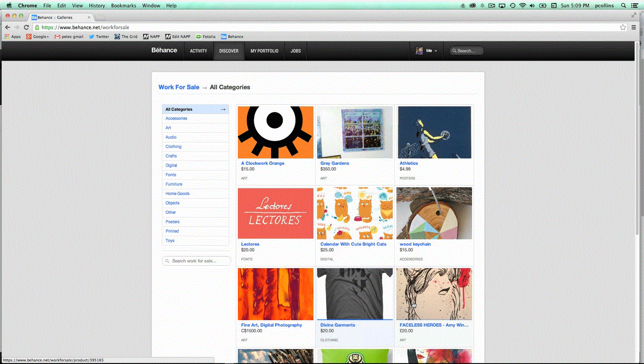The height and width of the screenshot is (364, 644).
Task: Open FACELESS HEROES artwork thumbnail
Action: (x=434, y=294)
